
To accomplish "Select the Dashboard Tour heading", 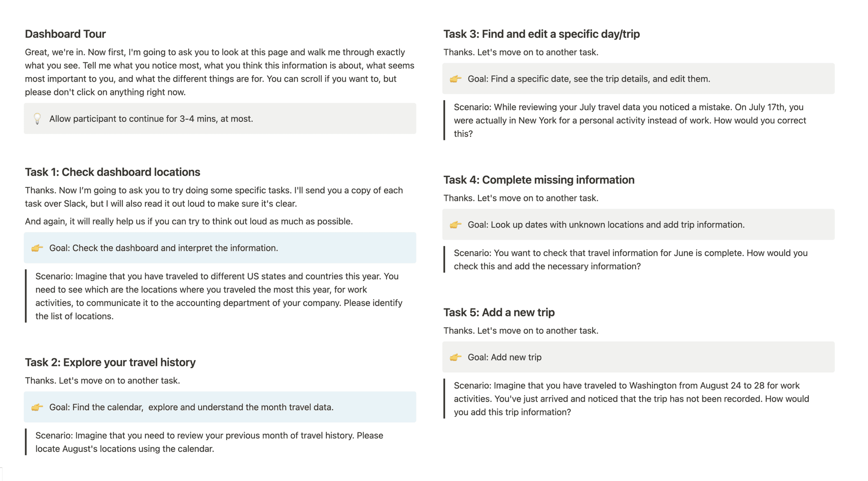I will pyautogui.click(x=65, y=34).
